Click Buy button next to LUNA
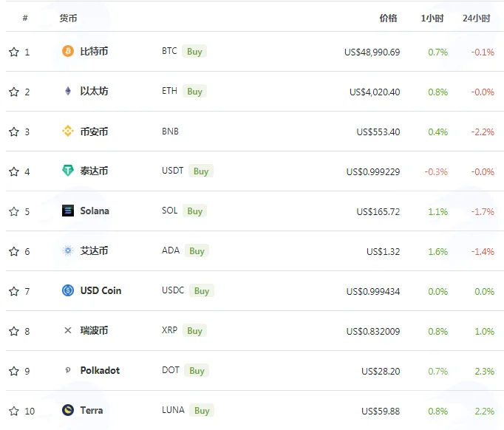The width and height of the screenshot is (504, 430). click(202, 410)
